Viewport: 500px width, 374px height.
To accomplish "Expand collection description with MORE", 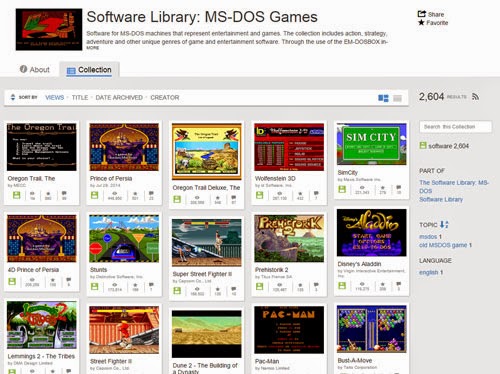I will (93, 48).
